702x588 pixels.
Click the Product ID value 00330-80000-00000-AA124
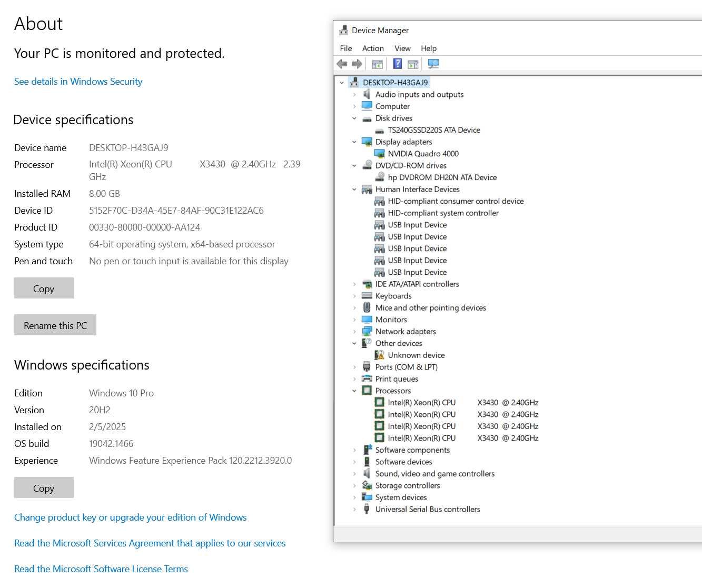(x=144, y=227)
